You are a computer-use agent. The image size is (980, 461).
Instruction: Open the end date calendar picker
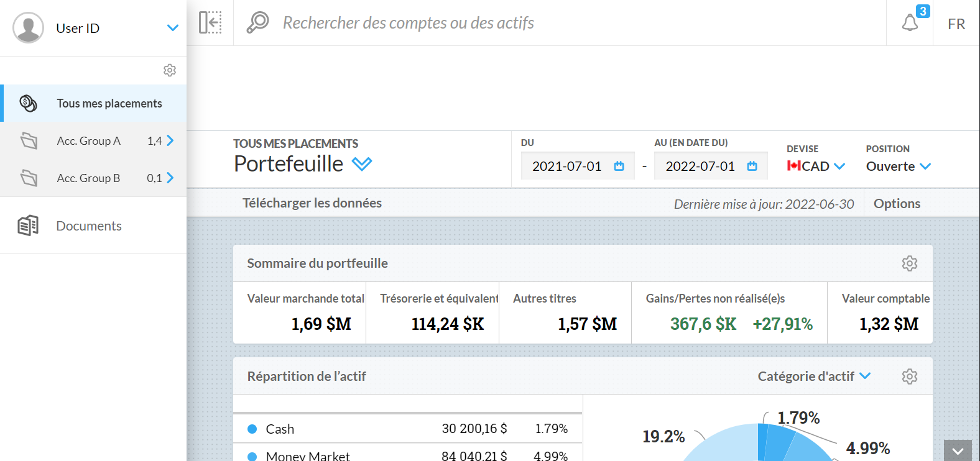[752, 166]
